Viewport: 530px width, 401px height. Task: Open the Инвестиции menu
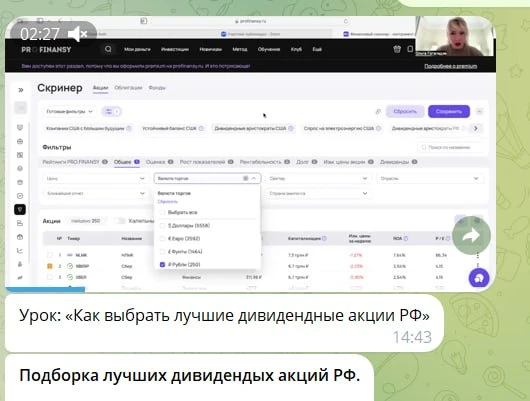pyautogui.click(x=175, y=49)
